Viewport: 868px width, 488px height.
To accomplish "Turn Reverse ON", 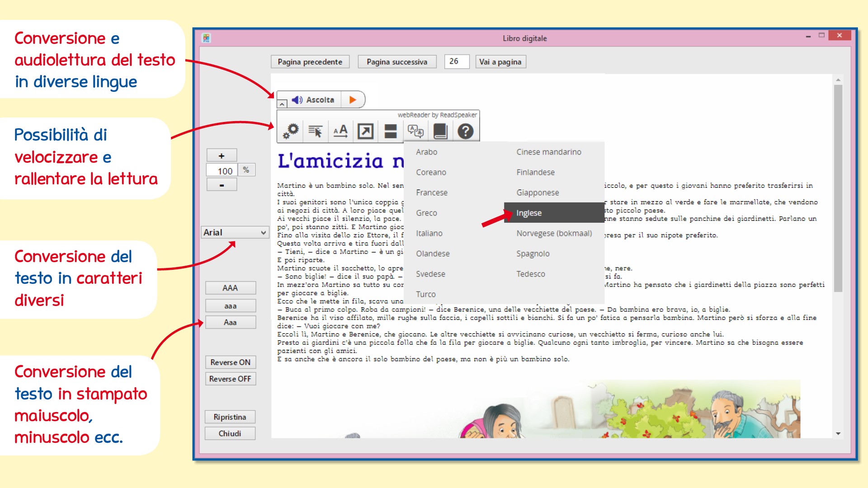I will [231, 362].
